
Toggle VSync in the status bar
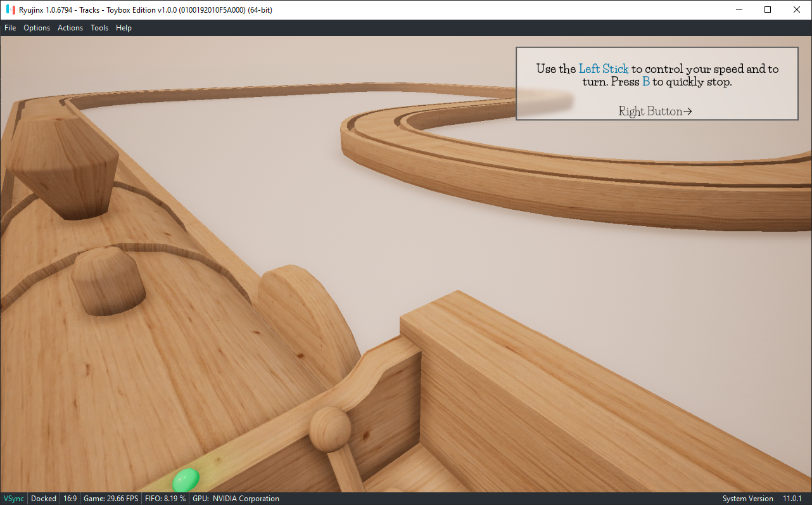tap(14, 499)
